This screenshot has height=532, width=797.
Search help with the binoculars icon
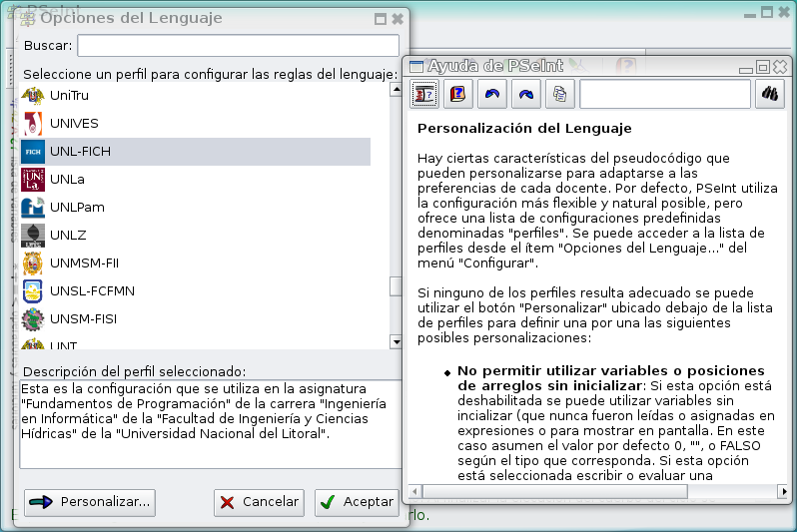(770, 94)
